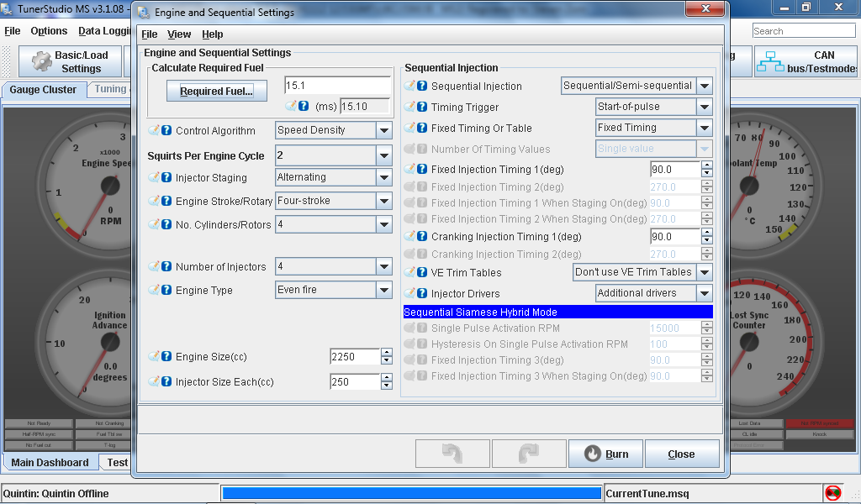The image size is (861, 504).
Task: Open help for Cranking Injection Timing 1(deg)
Action: (x=422, y=236)
